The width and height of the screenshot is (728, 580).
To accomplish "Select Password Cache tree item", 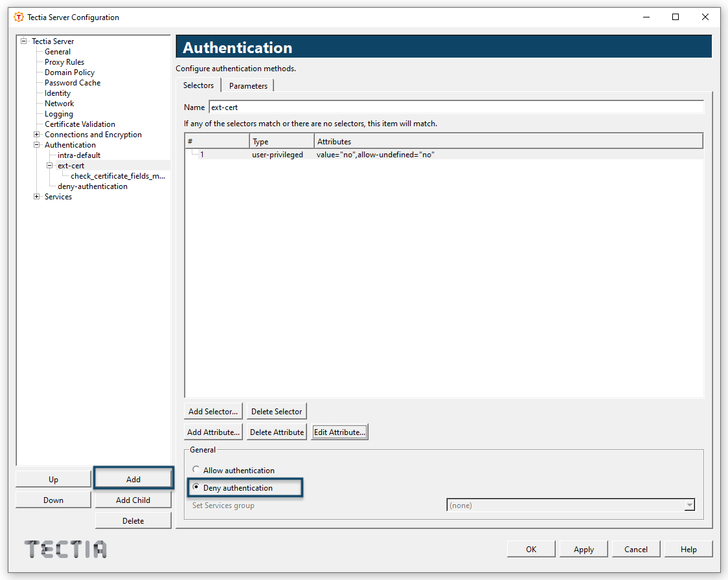I will point(73,83).
